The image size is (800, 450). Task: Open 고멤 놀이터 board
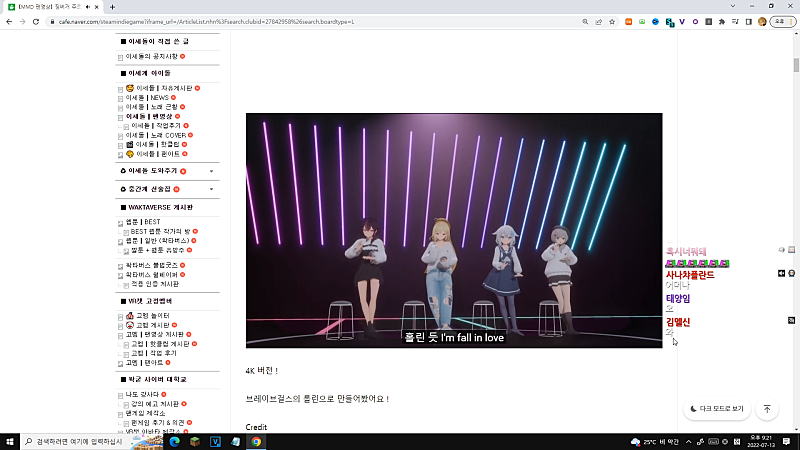(x=153, y=316)
